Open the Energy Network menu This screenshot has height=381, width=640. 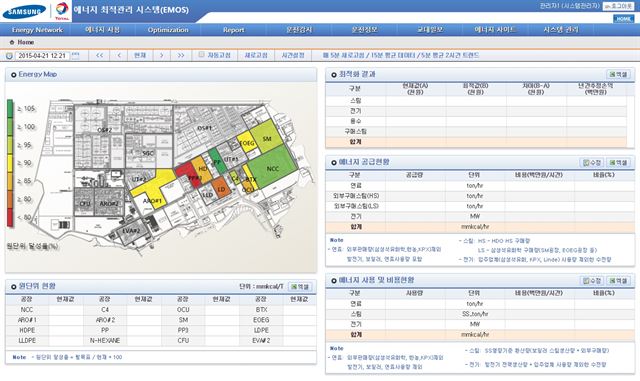click(x=37, y=30)
